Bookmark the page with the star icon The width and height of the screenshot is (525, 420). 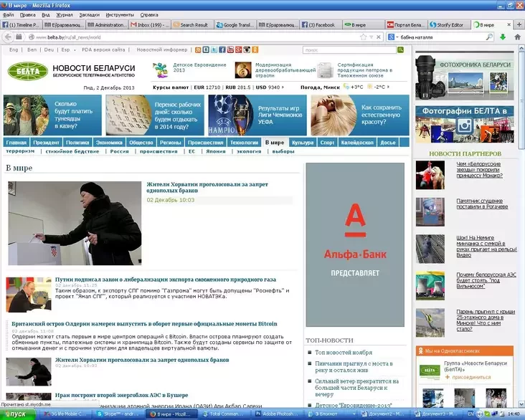point(364,37)
